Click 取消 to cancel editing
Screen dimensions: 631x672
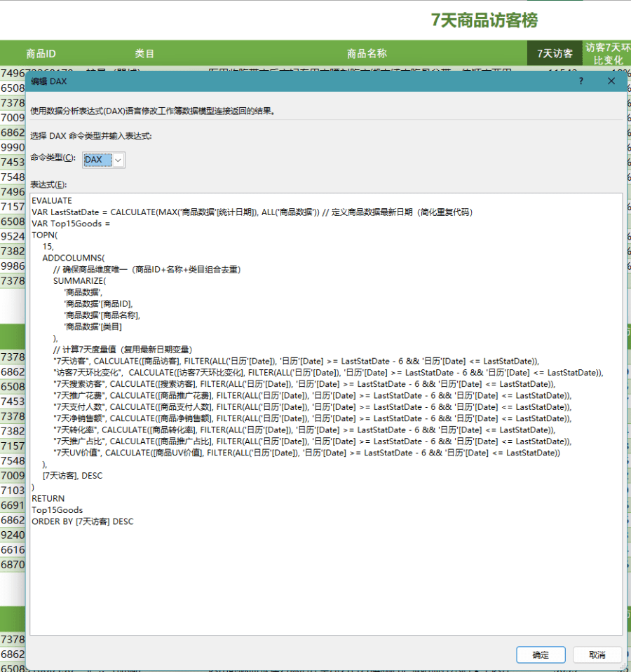(x=597, y=654)
